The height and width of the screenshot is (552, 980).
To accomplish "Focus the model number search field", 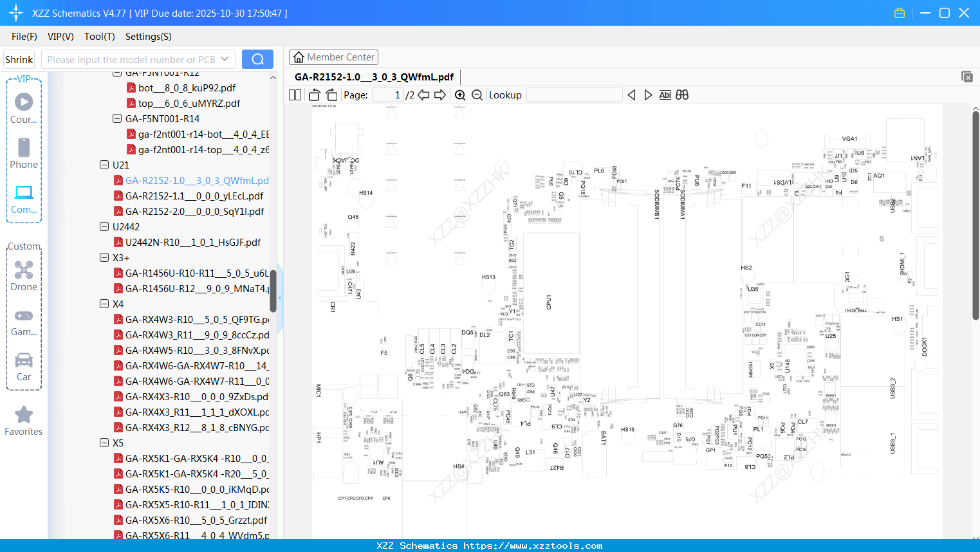I will click(131, 59).
